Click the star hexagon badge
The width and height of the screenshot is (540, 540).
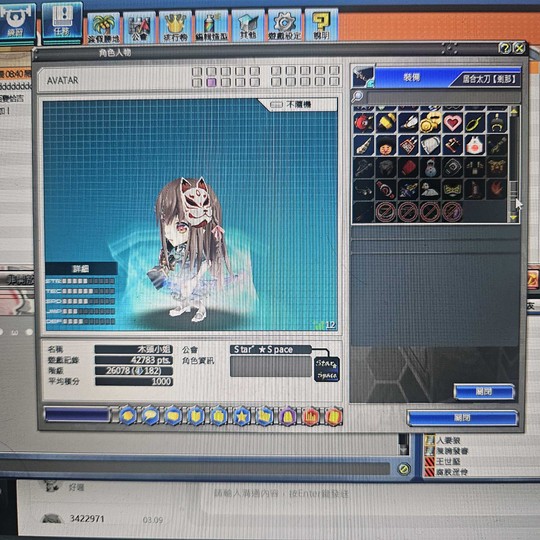tap(242, 416)
